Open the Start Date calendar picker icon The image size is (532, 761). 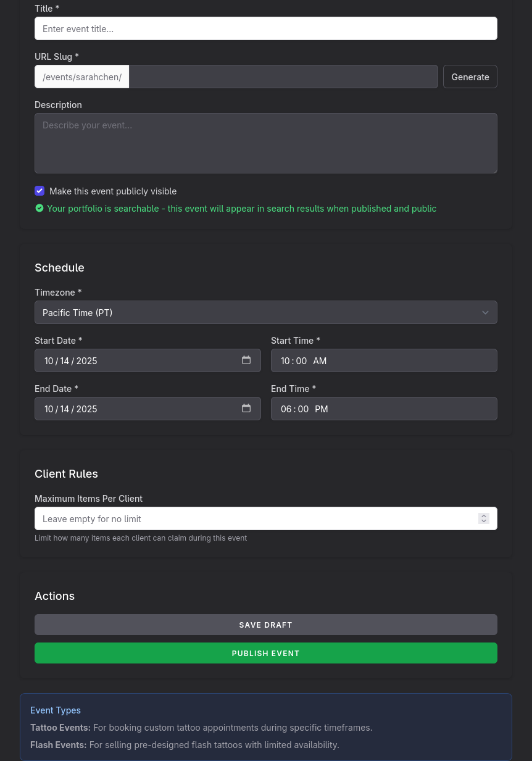coord(246,360)
